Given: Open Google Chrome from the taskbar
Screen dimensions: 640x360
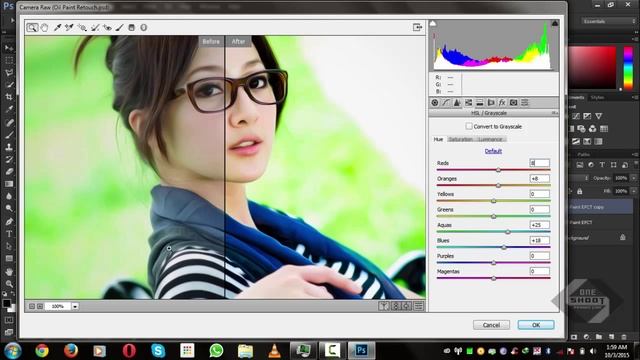Looking at the screenshot, I should (x=42, y=351).
